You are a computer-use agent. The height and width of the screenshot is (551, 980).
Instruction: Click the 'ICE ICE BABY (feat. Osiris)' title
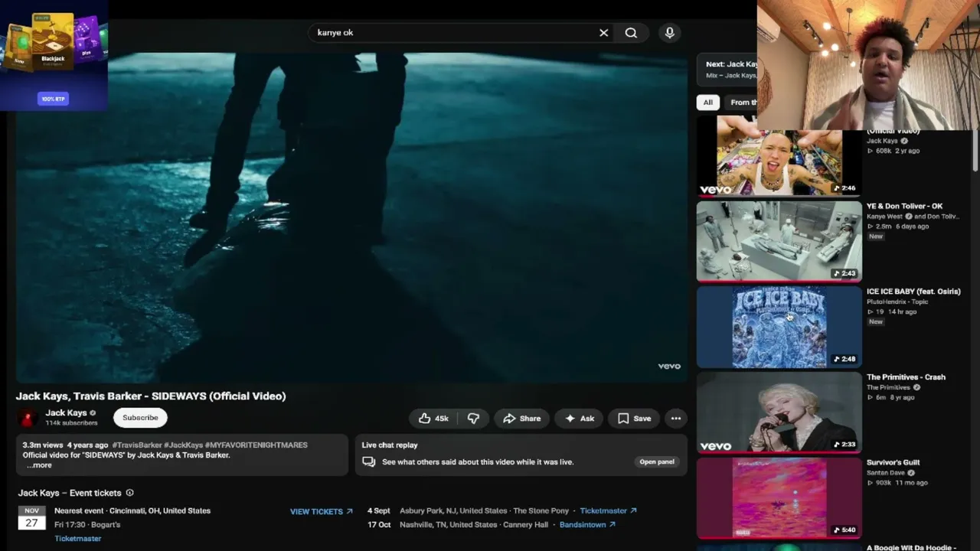coord(913,292)
